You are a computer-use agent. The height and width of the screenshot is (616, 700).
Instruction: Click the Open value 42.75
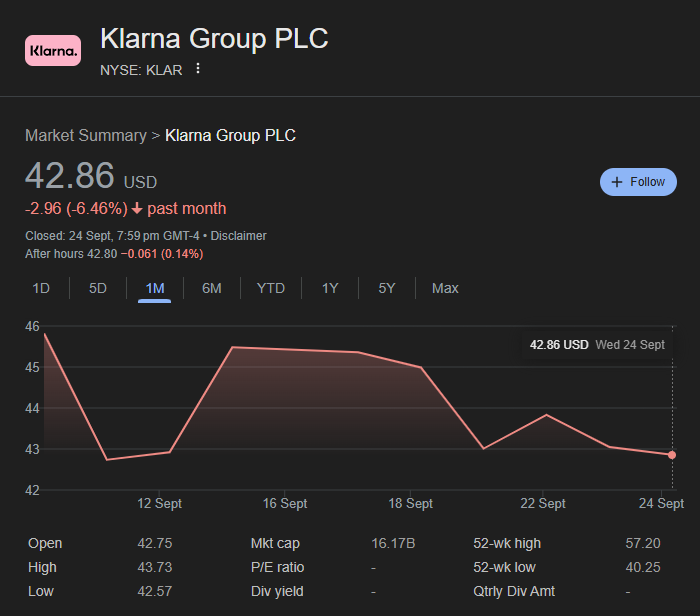(154, 543)
